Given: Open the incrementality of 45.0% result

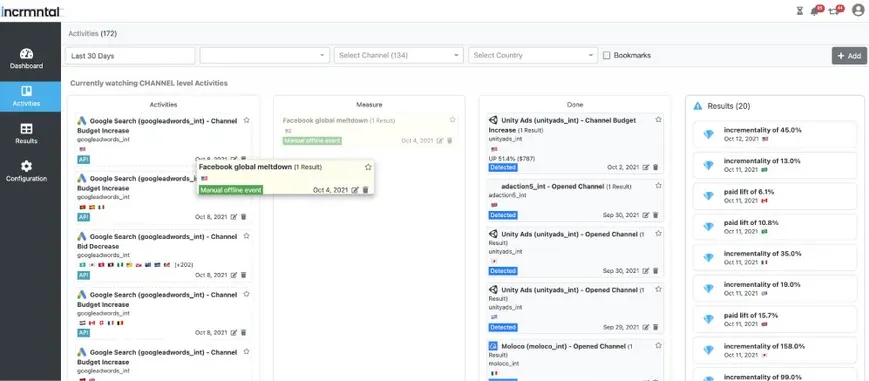Looking at the screenshot, I should pyautogui.click(x=775, y=134).
